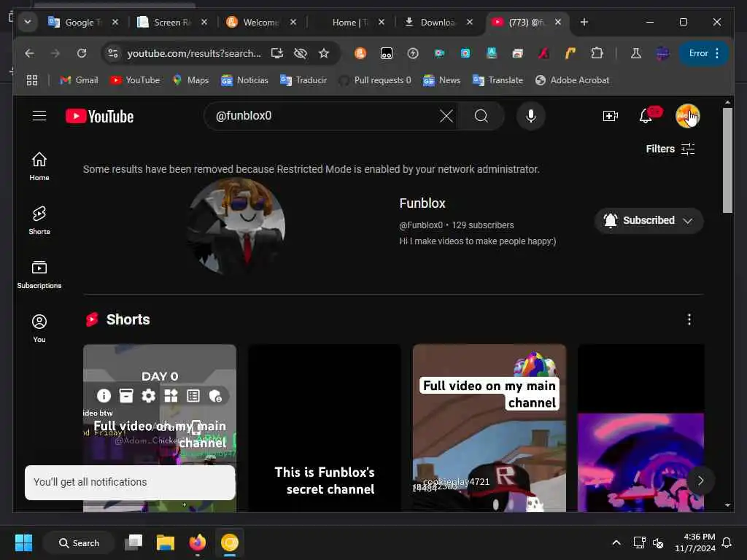747x560 pixels.
Task: Open the Funblox channel name link
Action: point(422,203)
